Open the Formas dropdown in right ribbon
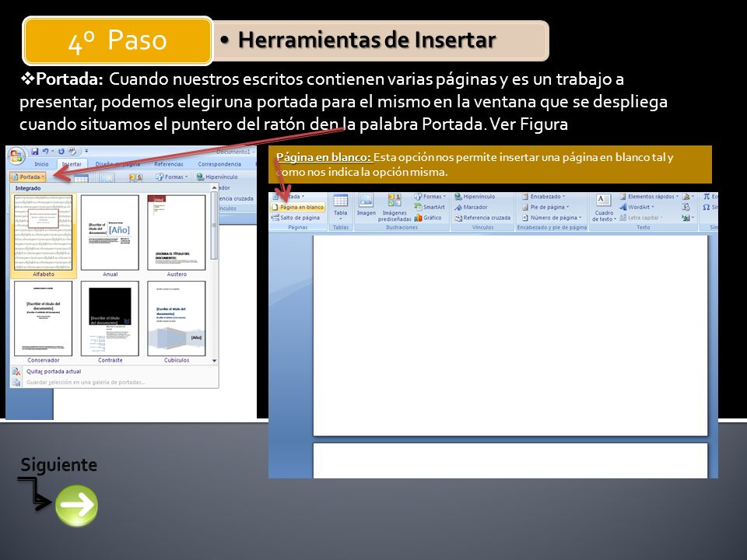The image size is (747, 560). pos(430,196)
